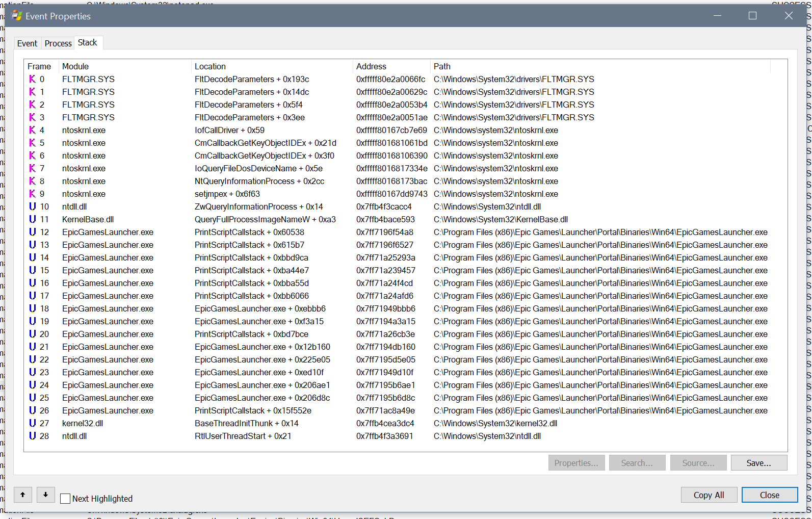
Task: Click the user-mode U icon of frame 24
Action: point(32,385)
